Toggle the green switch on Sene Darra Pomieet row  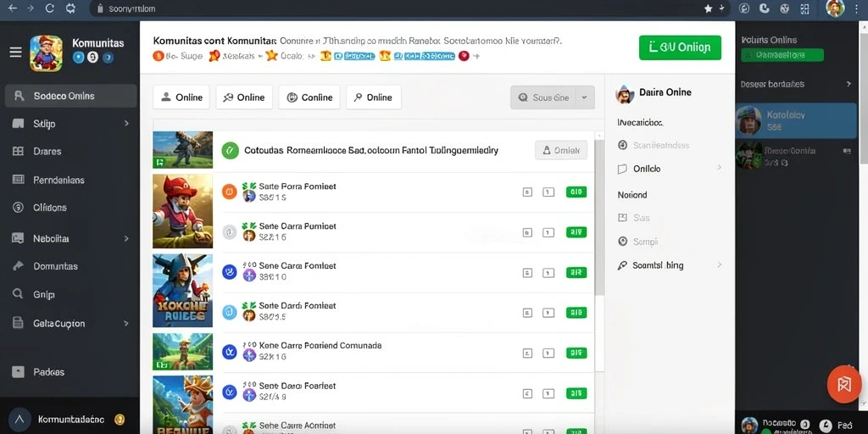coord(576,232)
